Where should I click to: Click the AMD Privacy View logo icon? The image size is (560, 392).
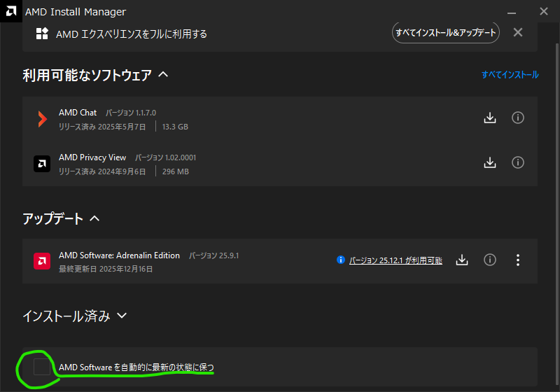42,164
